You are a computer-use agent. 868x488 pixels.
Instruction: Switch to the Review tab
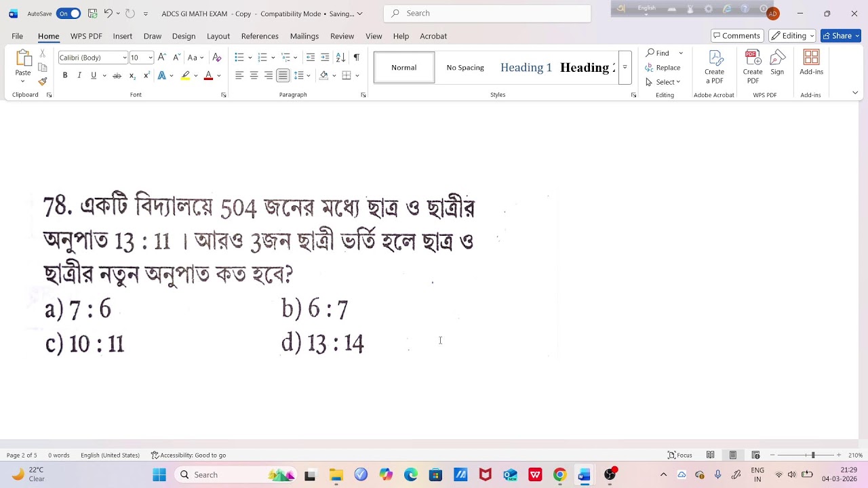tap(342, 36)
